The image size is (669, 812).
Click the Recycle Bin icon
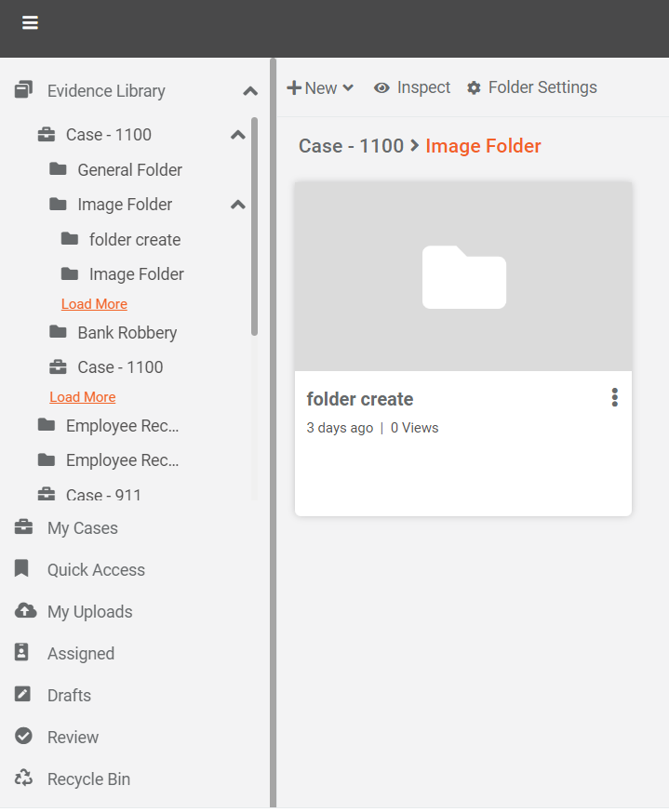pyautogui.click(x=24, y=779)
